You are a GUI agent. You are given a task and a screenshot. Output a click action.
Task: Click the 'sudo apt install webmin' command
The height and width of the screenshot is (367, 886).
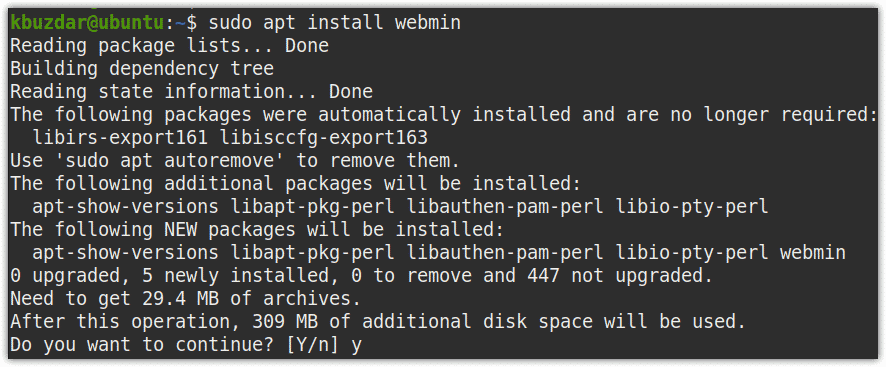click(x=335, y=23)
